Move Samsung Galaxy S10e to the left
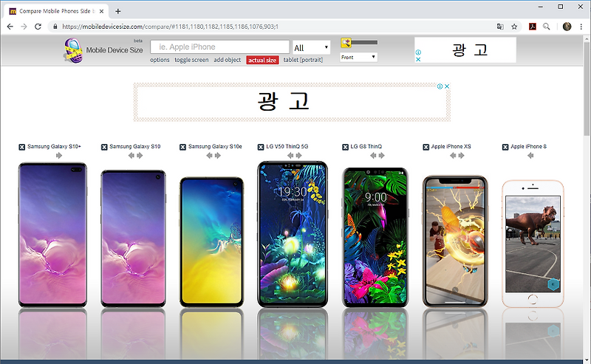This screenshot has height=364, width=591. click(209, 156)
